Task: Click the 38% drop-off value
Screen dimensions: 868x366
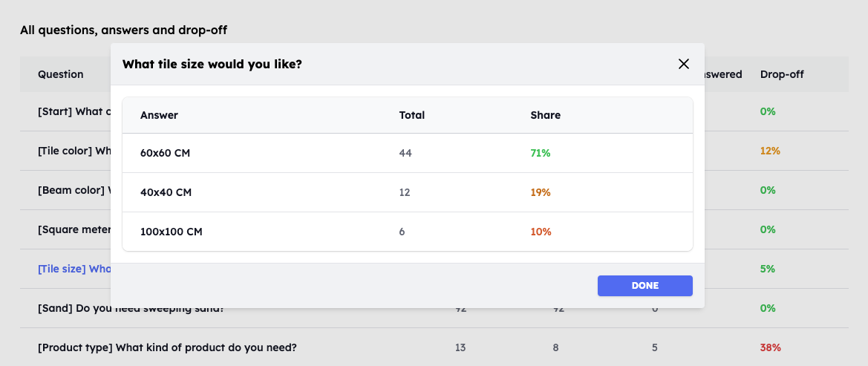Action: click(x=770, y=347)
